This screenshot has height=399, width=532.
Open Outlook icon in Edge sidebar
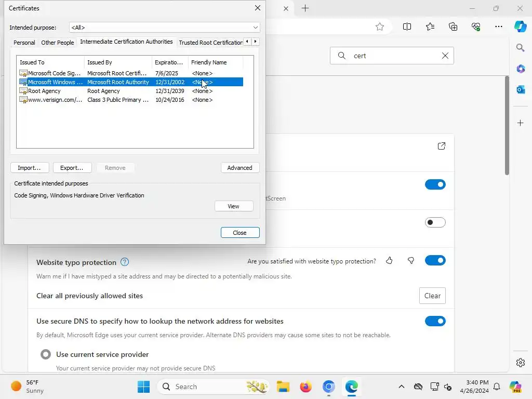click(520, 89)
